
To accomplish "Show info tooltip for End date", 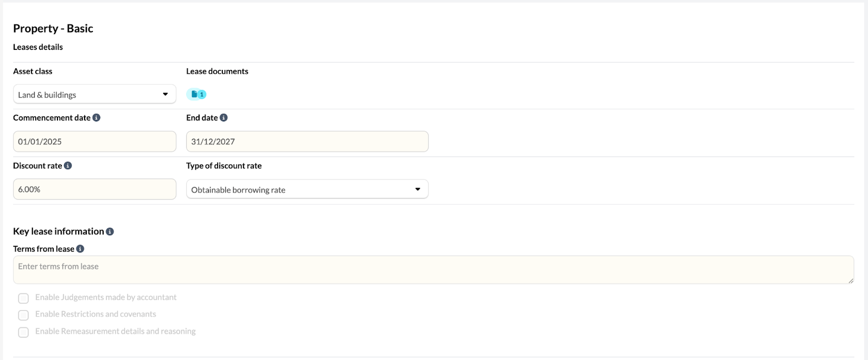I will pos(224,118).
